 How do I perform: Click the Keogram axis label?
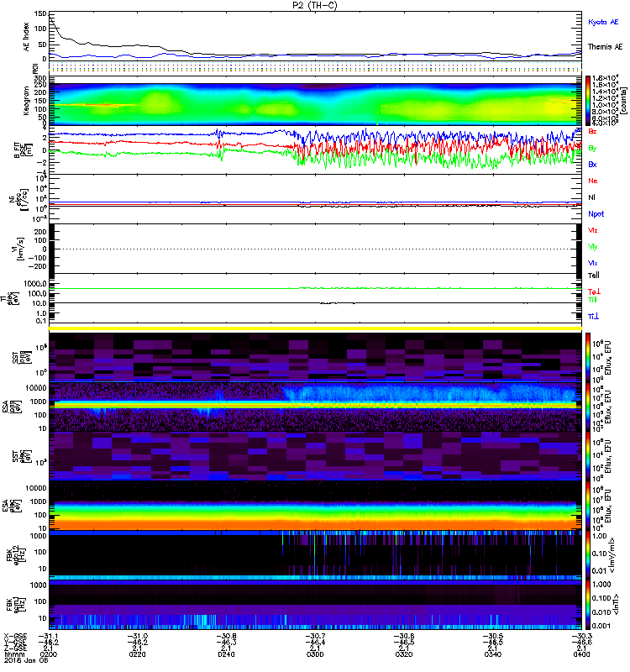click(27, 100)
